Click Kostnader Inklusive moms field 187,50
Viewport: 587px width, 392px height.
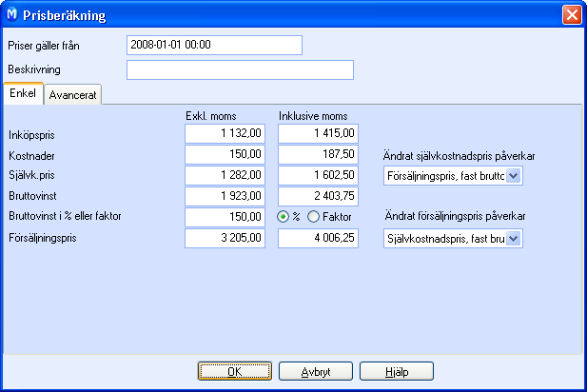[x=318, y=154]
